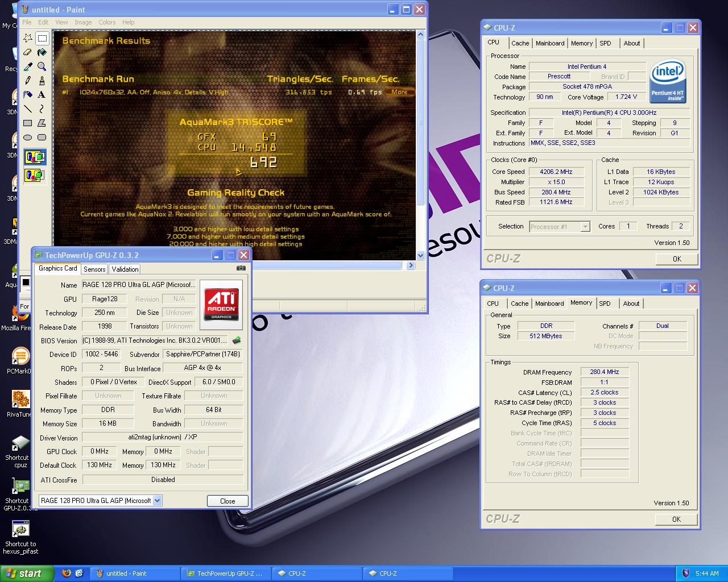Activate the Pick Color eyedropper tool
Image resolution: width=728 pixels, height=582 pixels.
[x=28, y=66]
